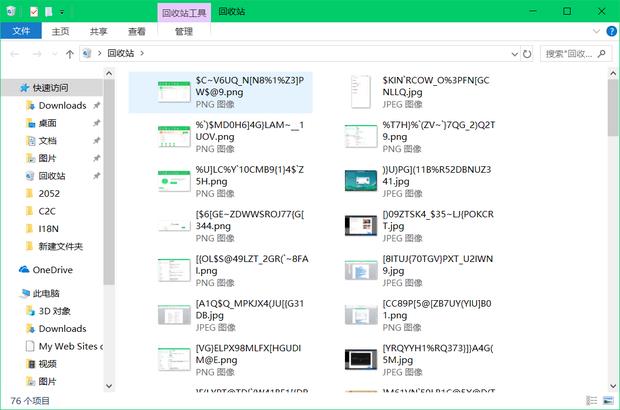The width and height of the screenshot is (620, 410).
Task: Select 此电脑 in the navigation pane
Action: [x=46, y=294]
